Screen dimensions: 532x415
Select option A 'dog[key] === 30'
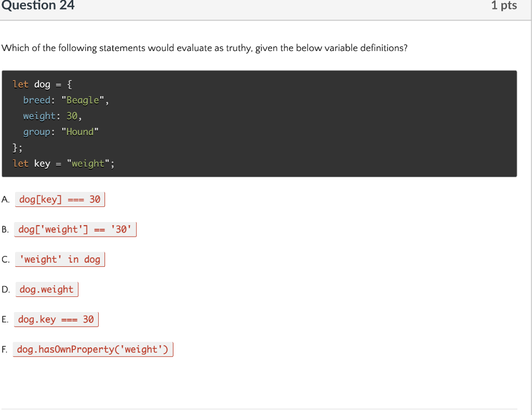pos(60,199)
